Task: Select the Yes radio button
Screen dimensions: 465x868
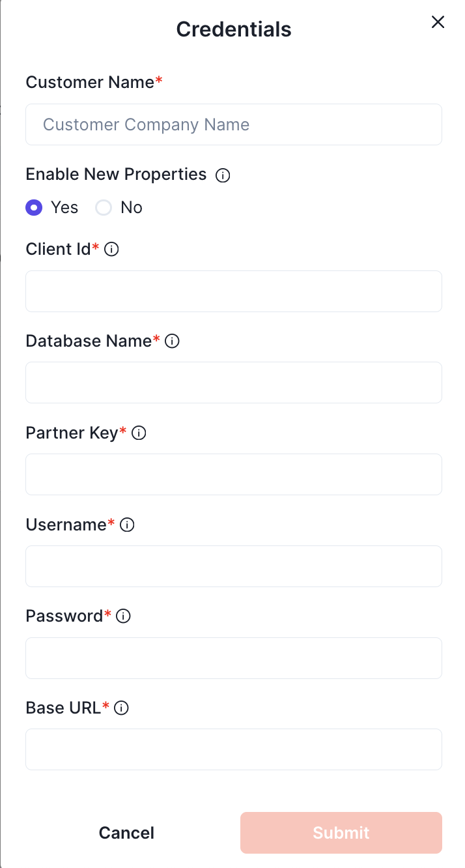Action: click(34, 208)
